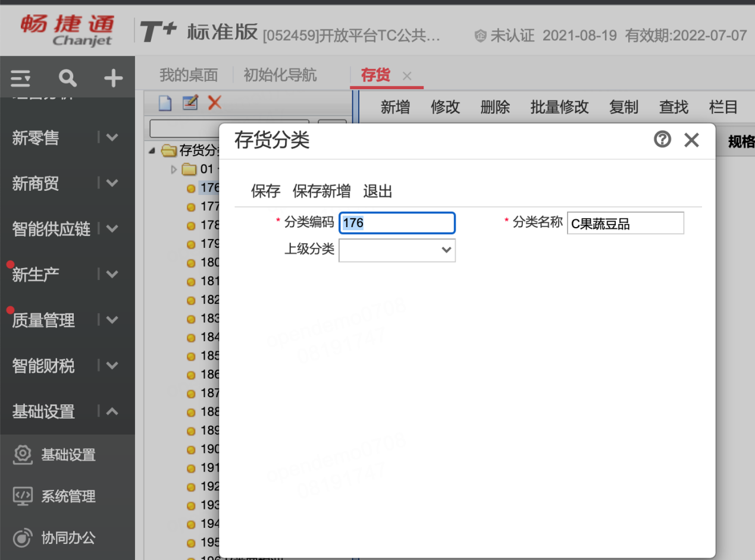This screenshot has width=755, height=560.
Task: Click 批量修改 in the toolbar
Action: point(560,107)
